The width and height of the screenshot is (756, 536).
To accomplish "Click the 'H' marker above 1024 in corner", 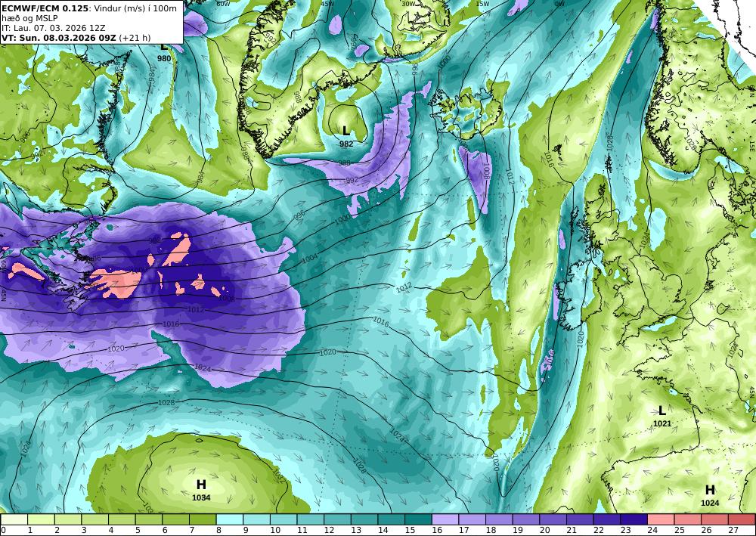I will pyautogui.click(x=710, y=490).
